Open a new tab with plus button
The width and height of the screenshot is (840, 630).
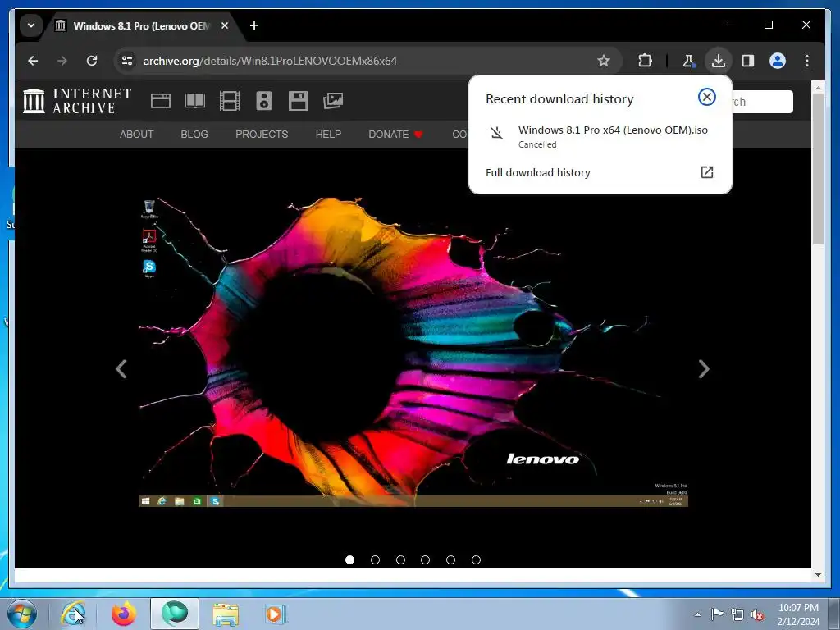tap(254, 25)
